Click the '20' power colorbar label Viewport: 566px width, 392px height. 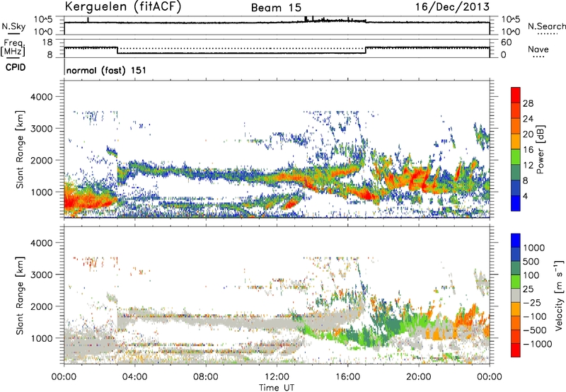click(x=528, y=134)
